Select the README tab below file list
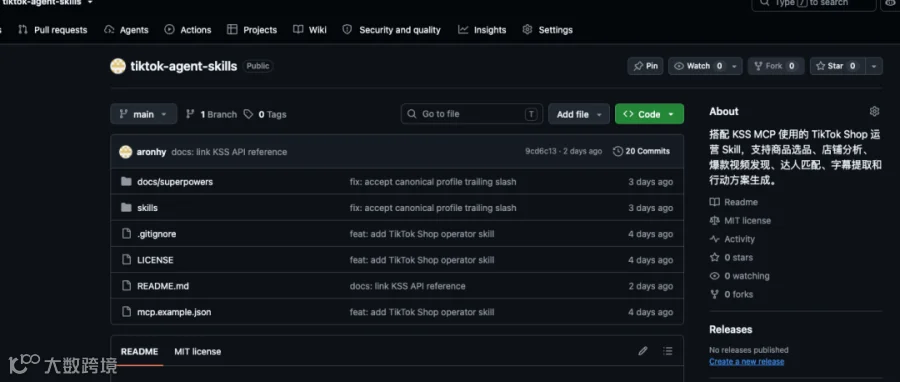 tap(139, 352)
